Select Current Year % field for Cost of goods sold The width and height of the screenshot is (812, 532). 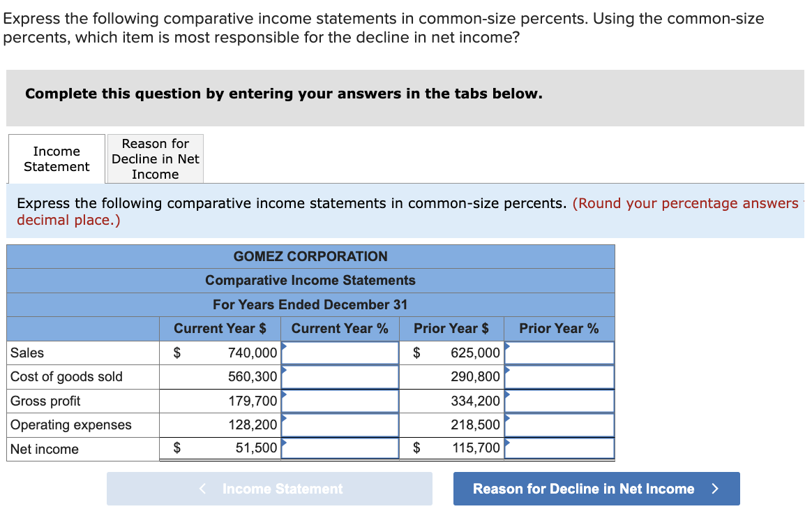[x=340, y=376]
